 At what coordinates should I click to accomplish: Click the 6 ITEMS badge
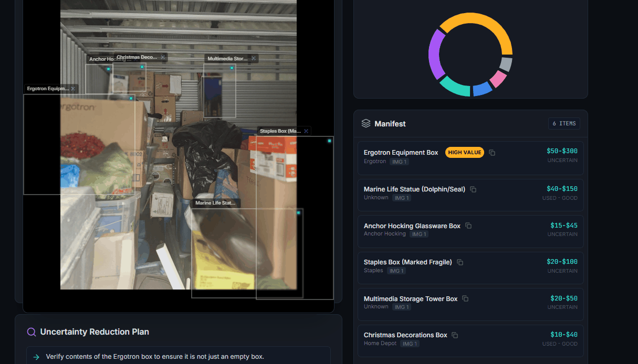[x=564, y=124]
